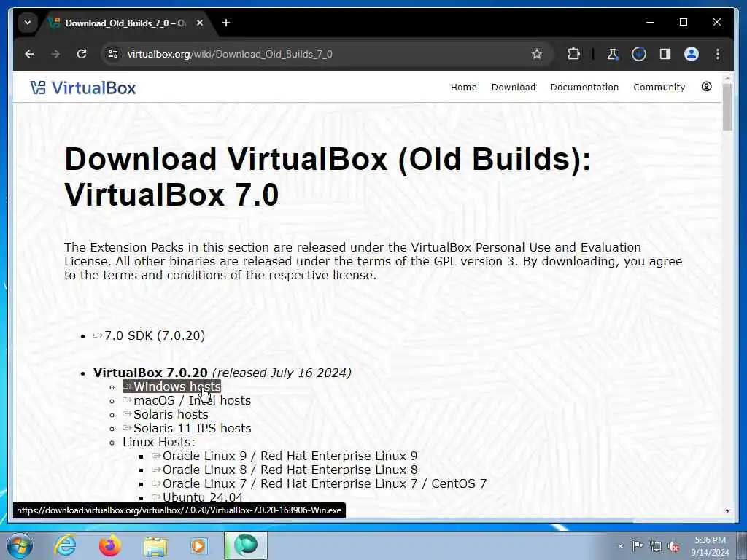The height and width of the screenshot is (560, 747).
Task: Open Oracle Linux 7 / CentOS 7 link
Action: [x=320, y=483]
